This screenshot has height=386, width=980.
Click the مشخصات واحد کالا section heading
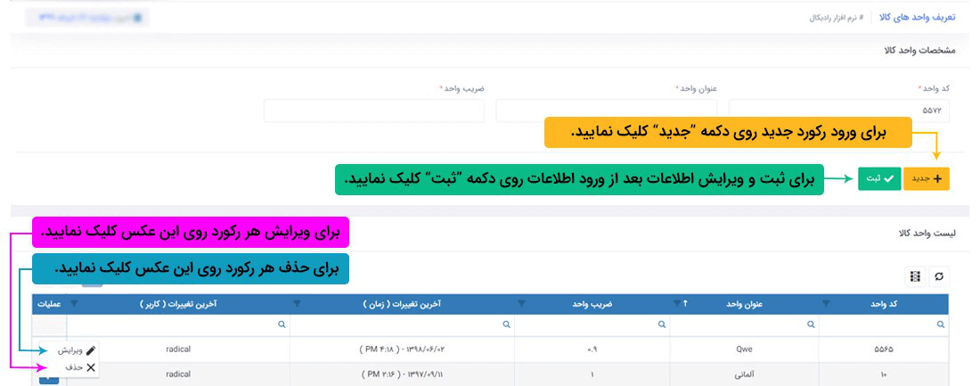919,49
